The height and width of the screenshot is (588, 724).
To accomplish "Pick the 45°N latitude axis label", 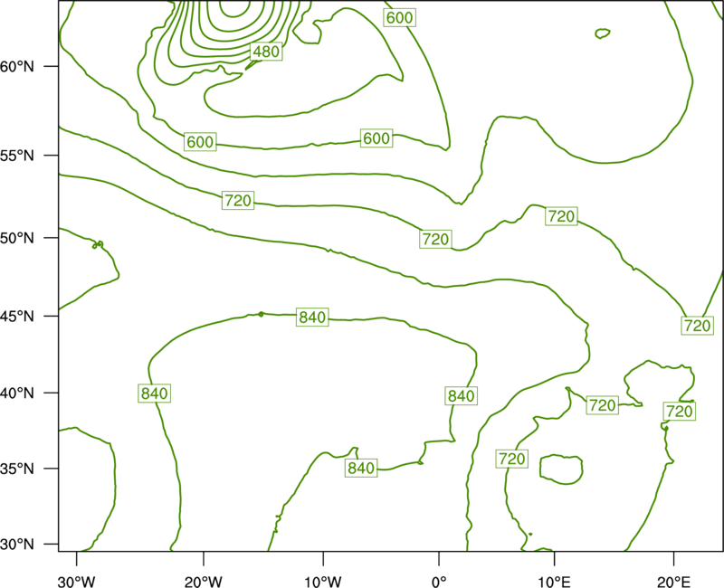I will 17,316.
